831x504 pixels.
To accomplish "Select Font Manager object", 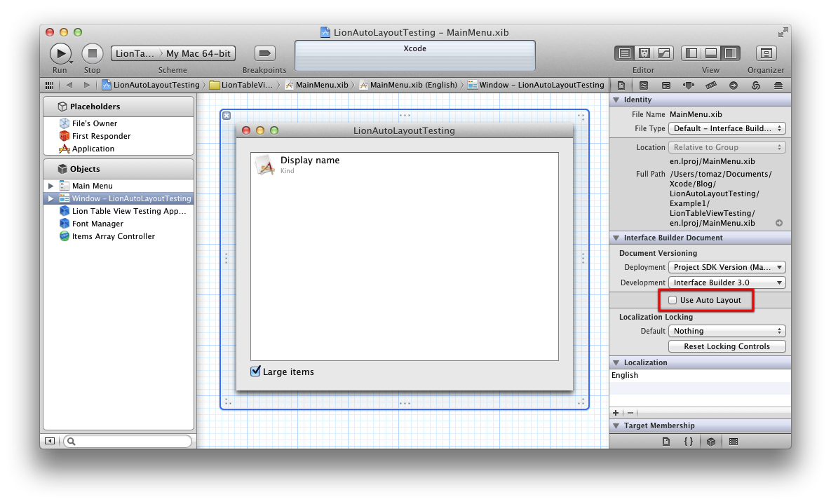I will 119,224.
